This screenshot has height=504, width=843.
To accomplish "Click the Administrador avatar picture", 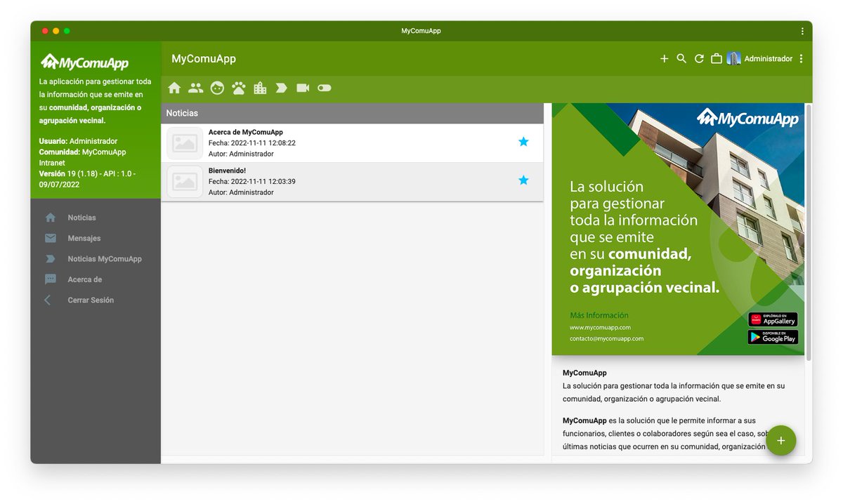I will point(734,59).
